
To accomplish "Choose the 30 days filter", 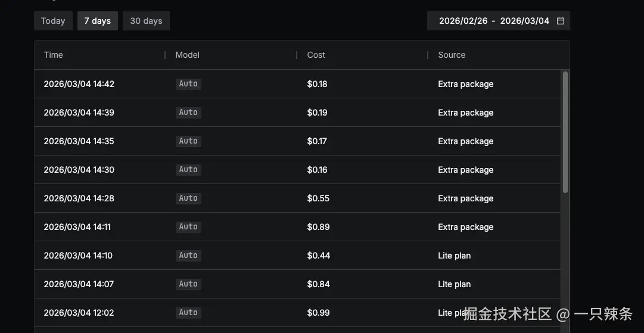I will [x=146, y=21].
